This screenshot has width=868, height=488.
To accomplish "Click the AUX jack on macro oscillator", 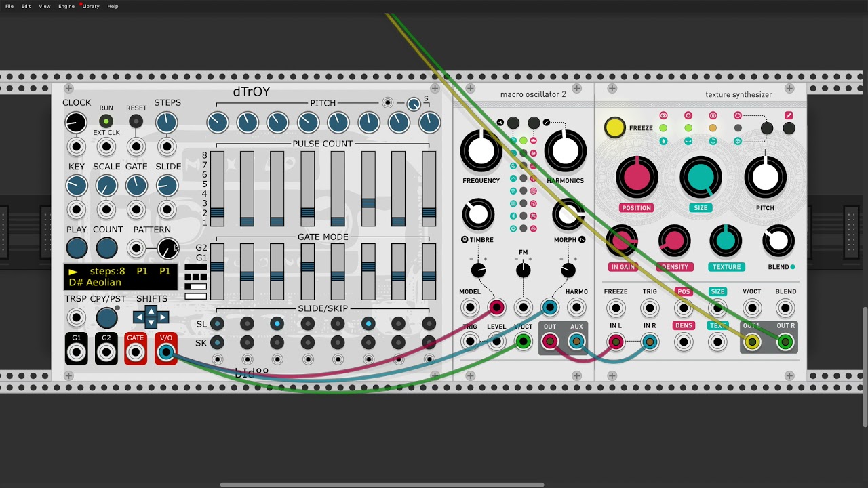I will 576,342.
